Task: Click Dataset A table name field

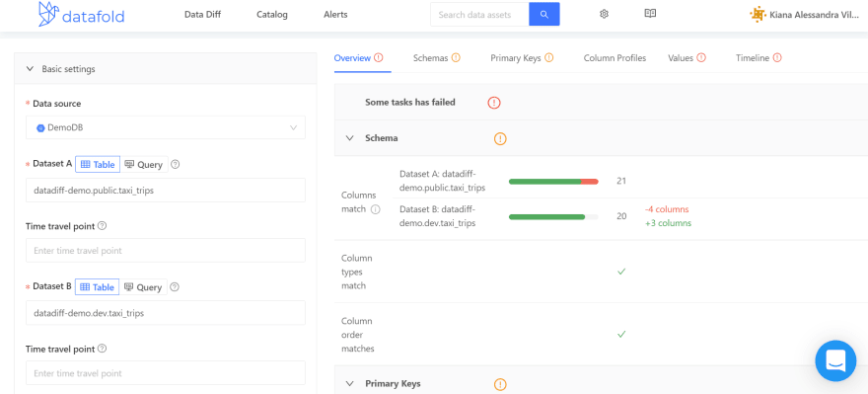Action: tap(166, 190)
